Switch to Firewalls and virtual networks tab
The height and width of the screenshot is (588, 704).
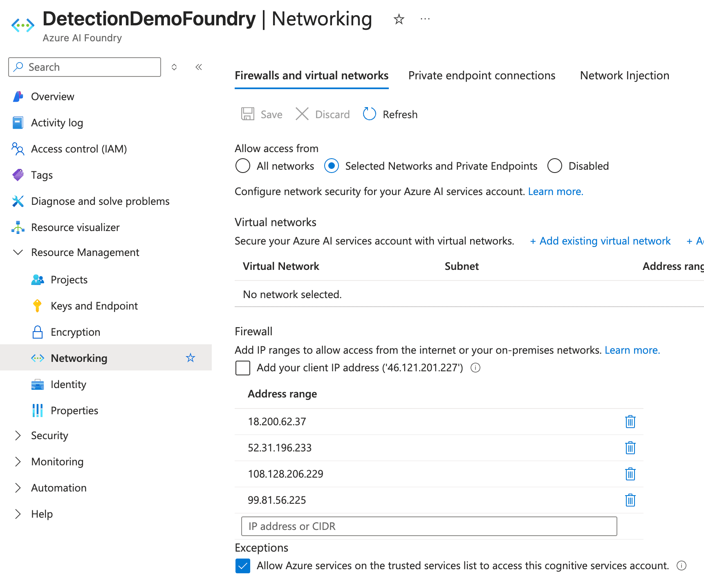pyautogui.click(x=312, y=76)
